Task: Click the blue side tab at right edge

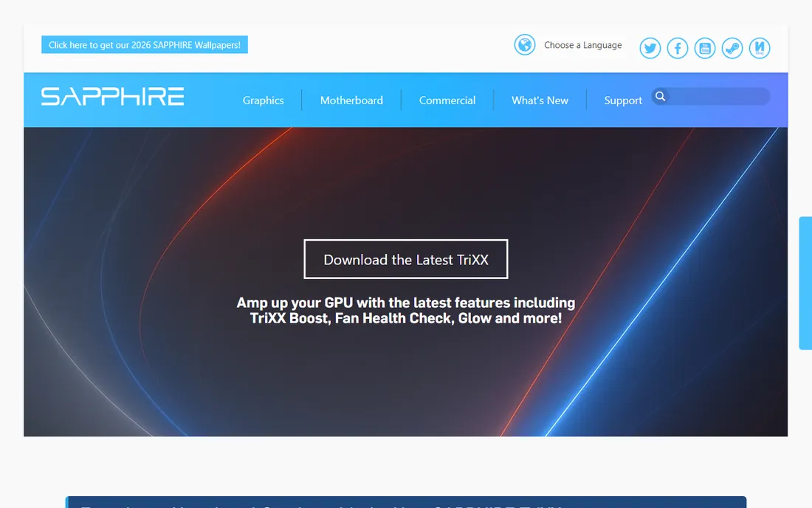Action: pos(805,284)
